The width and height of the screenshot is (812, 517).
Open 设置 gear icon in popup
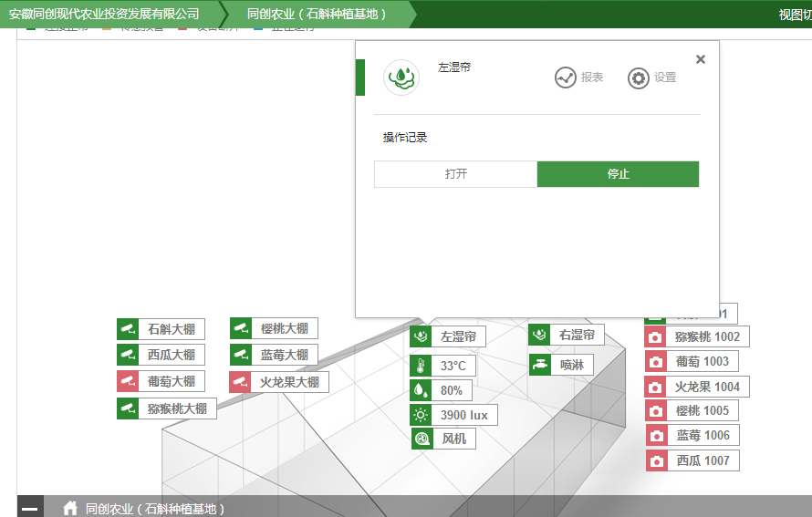point(639,78)
